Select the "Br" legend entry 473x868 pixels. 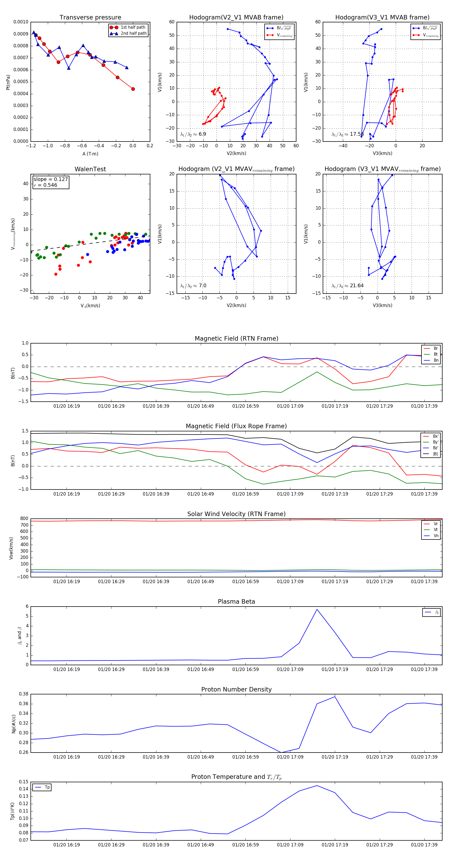click(x=431, y=349)
